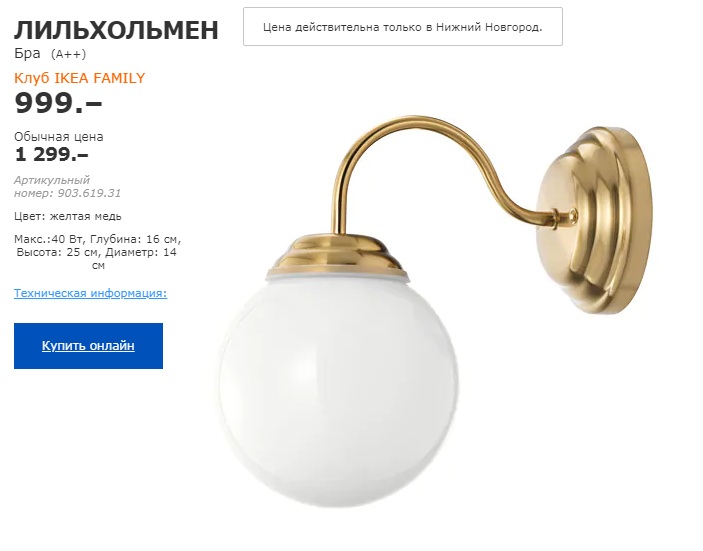Viewport: 703px width, 551px height.
Task: Click the 999.– family price
Action: coord(58,103)
